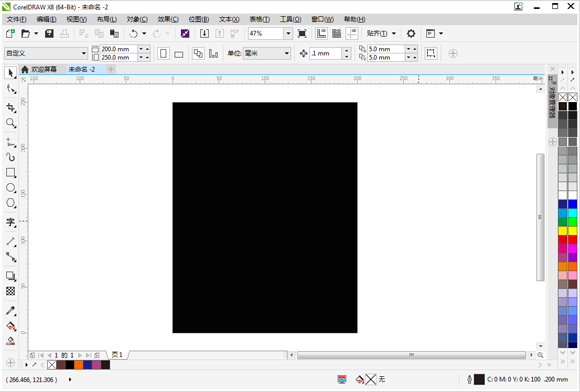Switch to the Welcome Screen tab
The width and height of the screenshot is (580, 392).
click(x=39, y=69)
